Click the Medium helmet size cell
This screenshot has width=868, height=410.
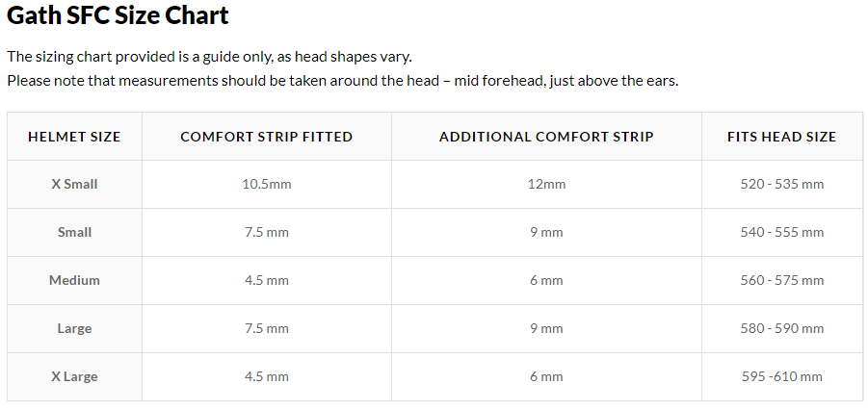pyautogui.click(x=74, y=280)
